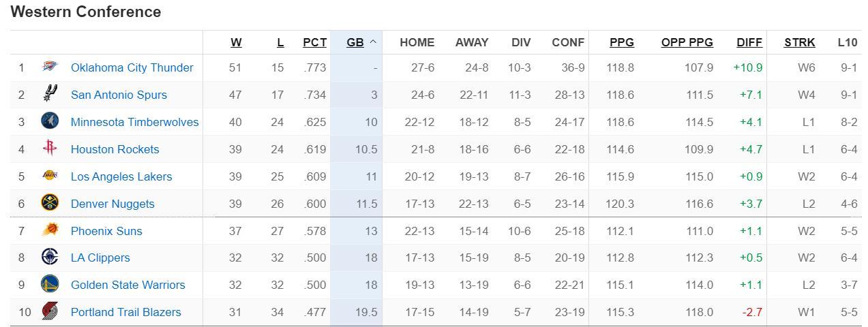Sort by the OPP PPG header
Screen dimensions: 868x327
click(x=687, y=42)
